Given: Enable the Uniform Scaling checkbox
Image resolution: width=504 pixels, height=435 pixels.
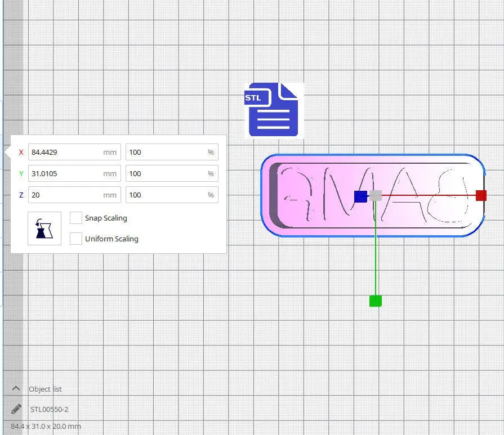Looking at the screenshot, I should 76,239.
